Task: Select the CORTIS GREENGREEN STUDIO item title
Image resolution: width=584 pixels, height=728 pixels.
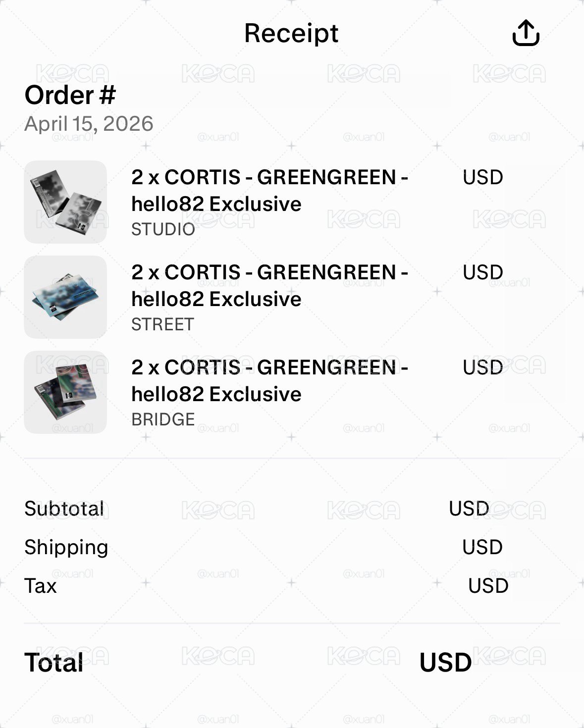Action: pos(269,191)
